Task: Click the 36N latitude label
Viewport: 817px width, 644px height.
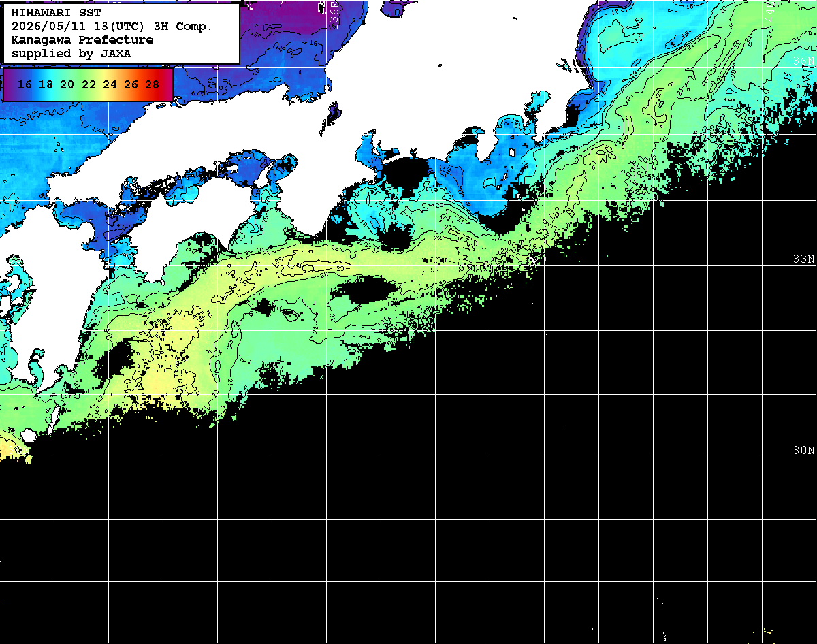Action: (804, 61)
